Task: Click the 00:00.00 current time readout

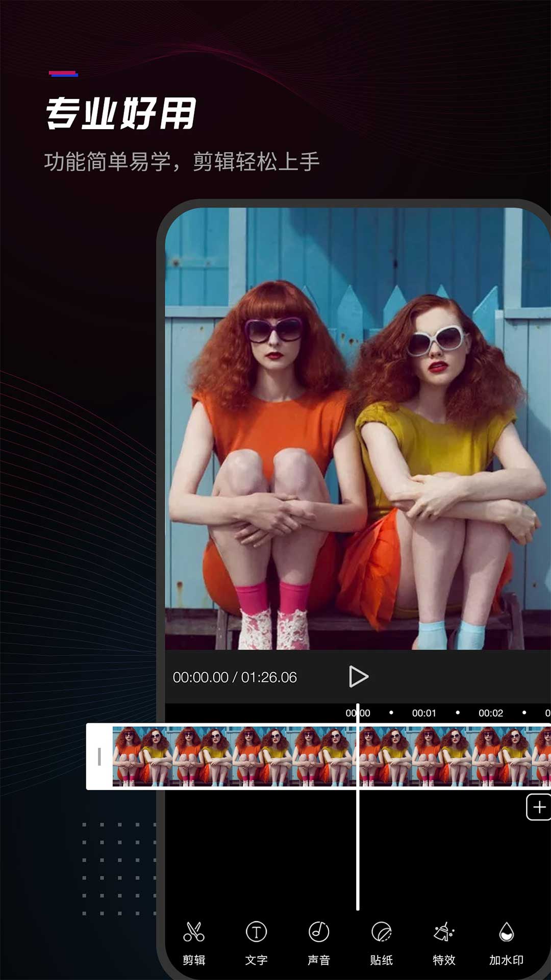Action: 201,677
